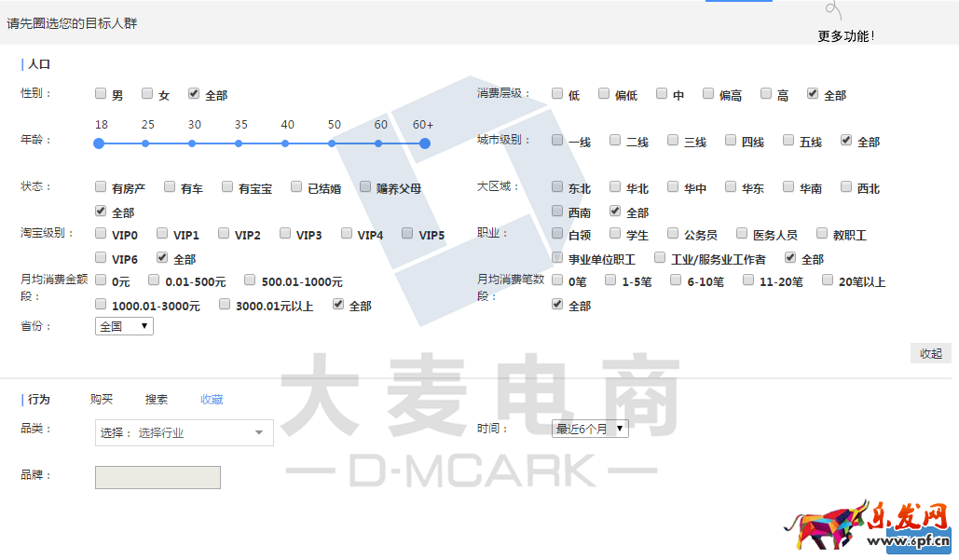Check the VIP5 level
Screen dimensions: 959x560
pos(407,233)
